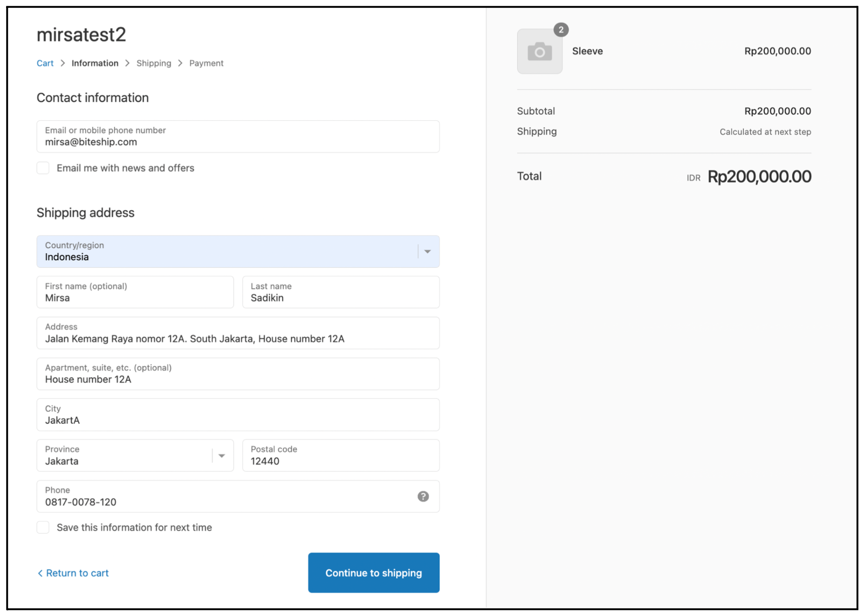The height and width of the screenshot is (616, 864).
Task: Follow the Return to cart link
Action: 73,573
